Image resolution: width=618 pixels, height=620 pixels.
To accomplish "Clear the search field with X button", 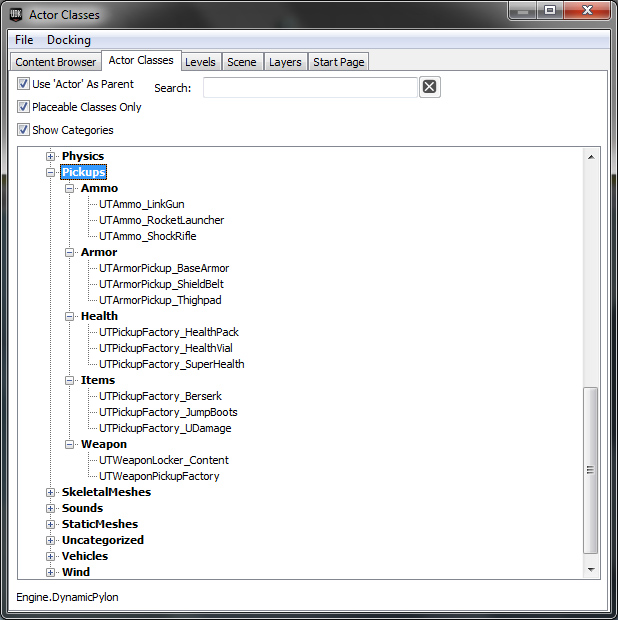I will 429,87.
